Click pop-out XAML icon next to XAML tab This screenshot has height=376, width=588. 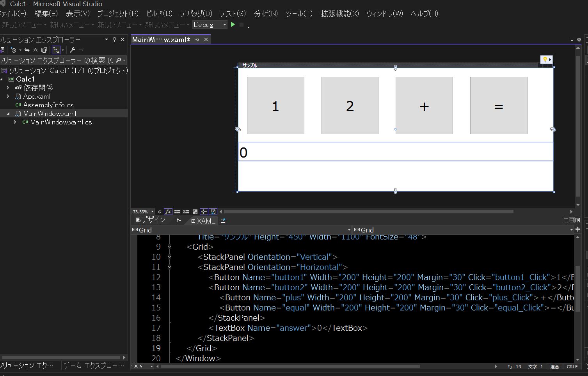223,221
